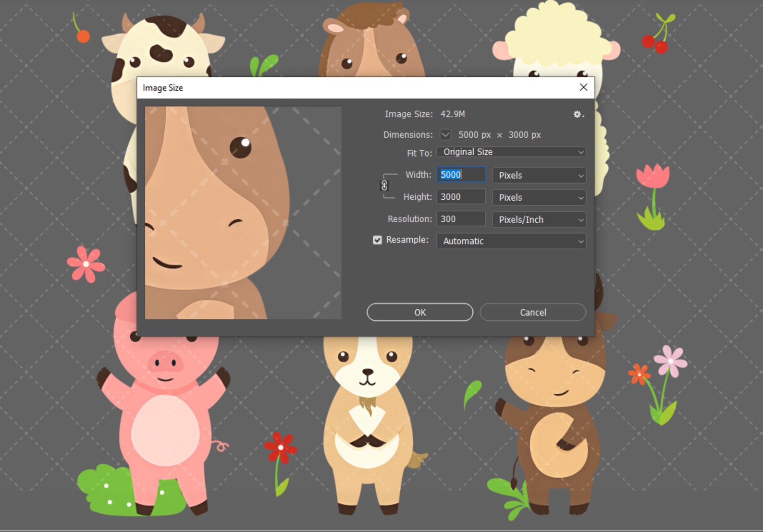Click the Image Size 42.9M value text
Image resolution: width=763 pixels, height=532 pixels.
453,114
